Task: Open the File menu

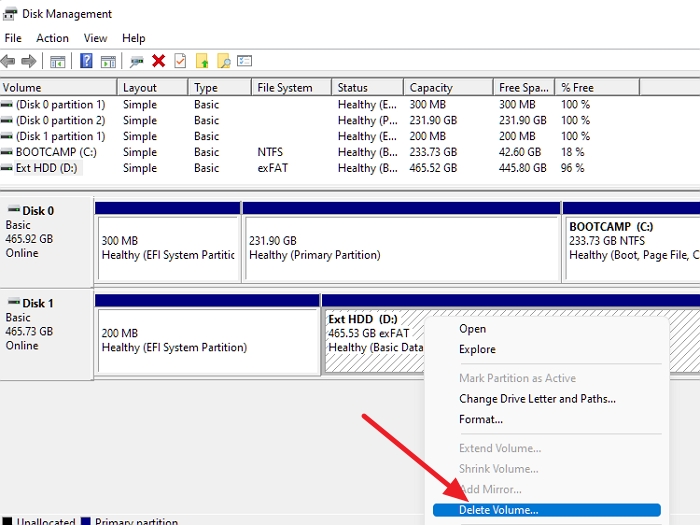Action: 13,38
